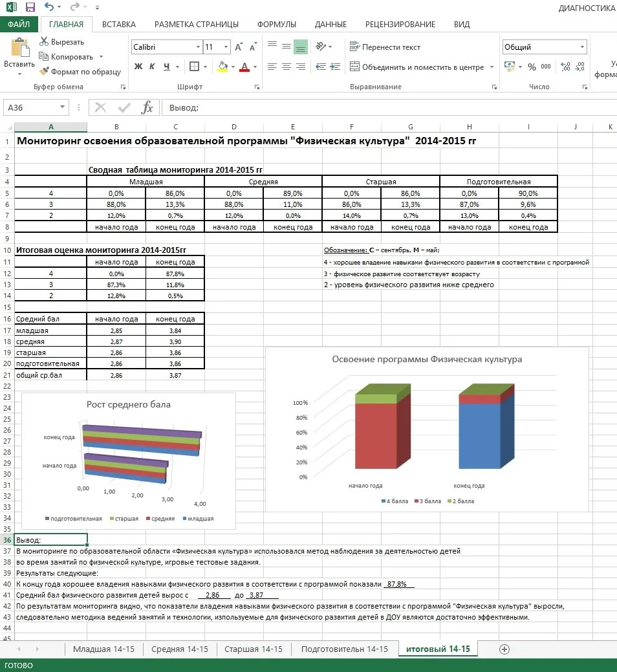Click Format Painter (Формат по образцу)
The width and height of the screenshot is (617, 672).
click(80, 72)
